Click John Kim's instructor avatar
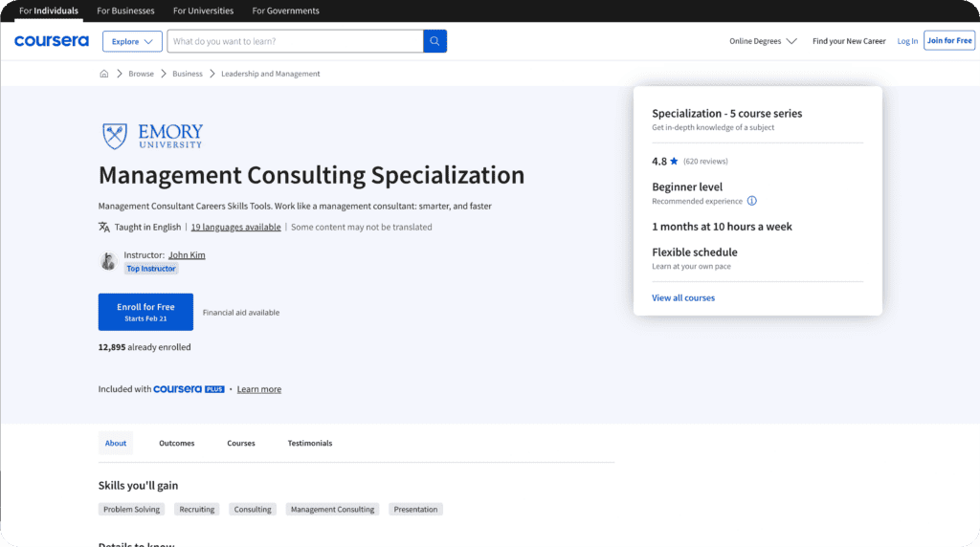Image resolution: width=980 pixels, height=547 pixels. [108, 261]
